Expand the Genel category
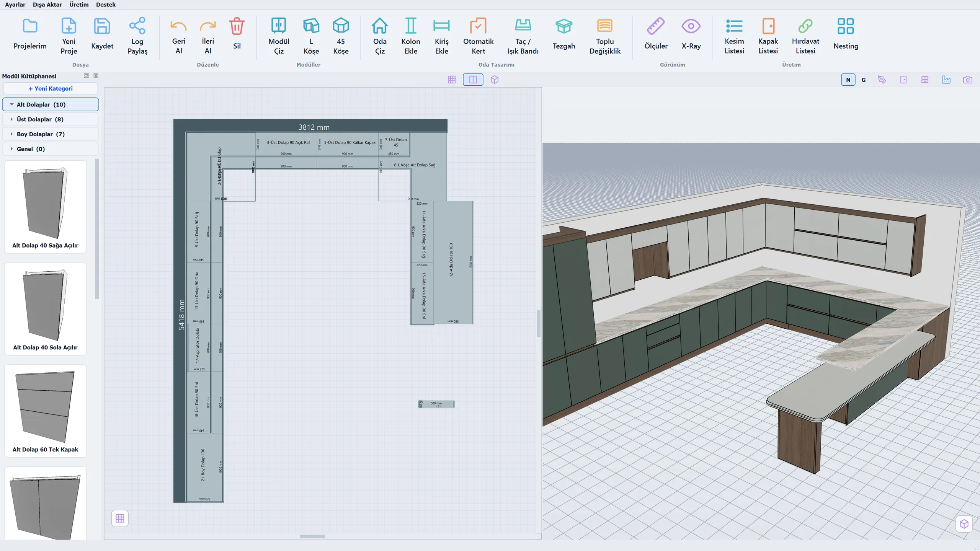The height and width of the screenshot is (551, 980). tap(51, 149)
